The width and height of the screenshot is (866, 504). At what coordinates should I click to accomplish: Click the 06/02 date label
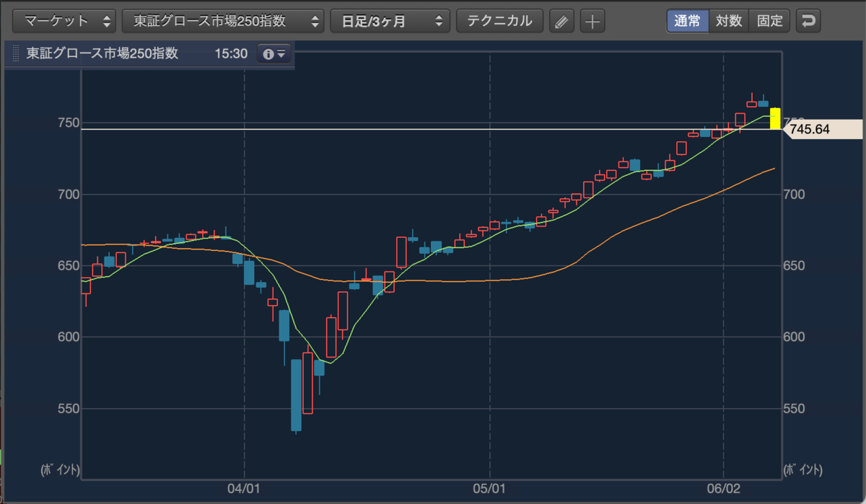pyautogui.click(x=724, y=488)
